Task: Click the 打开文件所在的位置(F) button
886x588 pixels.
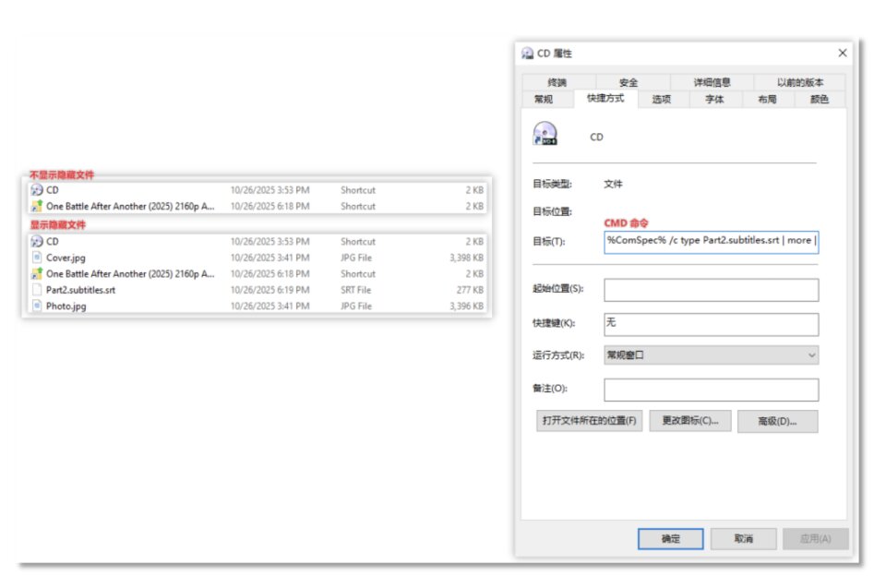Action: point(590,421)
